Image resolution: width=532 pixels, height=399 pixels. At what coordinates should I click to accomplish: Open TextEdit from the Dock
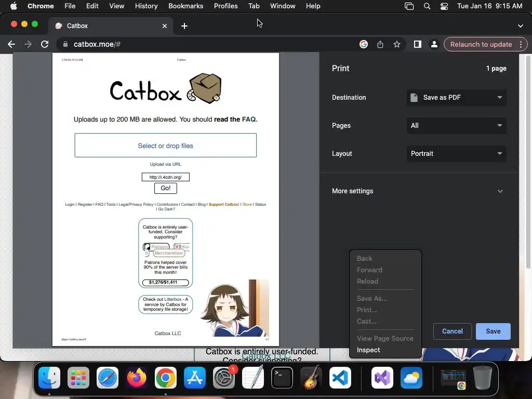[x=253, y=378]
